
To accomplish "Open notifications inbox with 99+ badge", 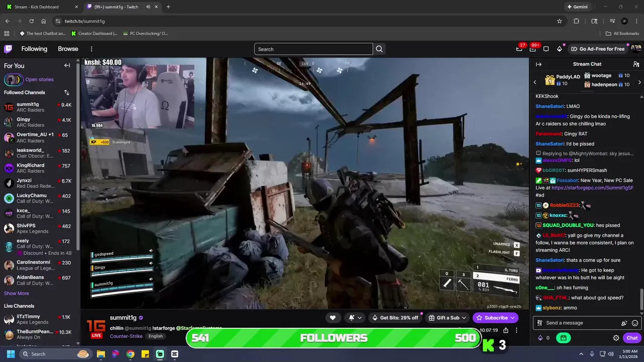I will pyautogui.click(x=533, y=49).
